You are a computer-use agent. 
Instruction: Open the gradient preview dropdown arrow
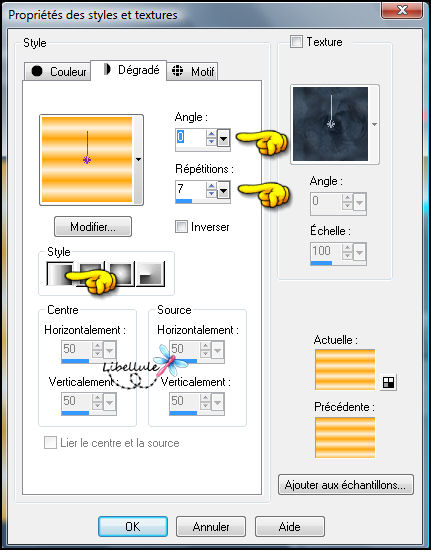139,160
